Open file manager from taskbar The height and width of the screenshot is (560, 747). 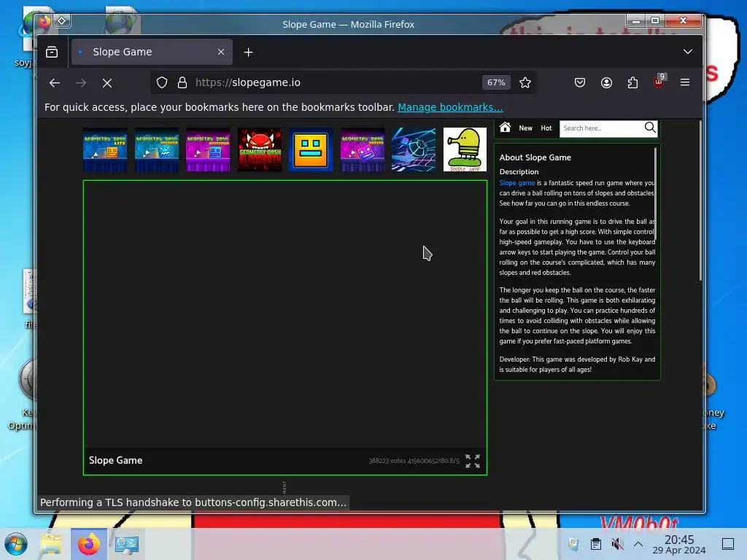[x=51, y=544]
